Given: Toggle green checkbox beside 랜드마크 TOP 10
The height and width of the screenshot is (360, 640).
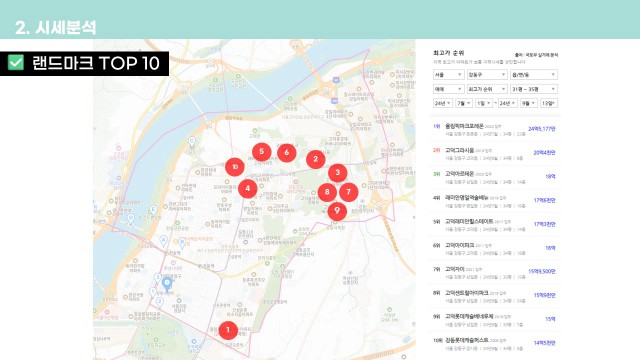Looking at the screenshot, I should pyautogui.click(x=16, y=63).
